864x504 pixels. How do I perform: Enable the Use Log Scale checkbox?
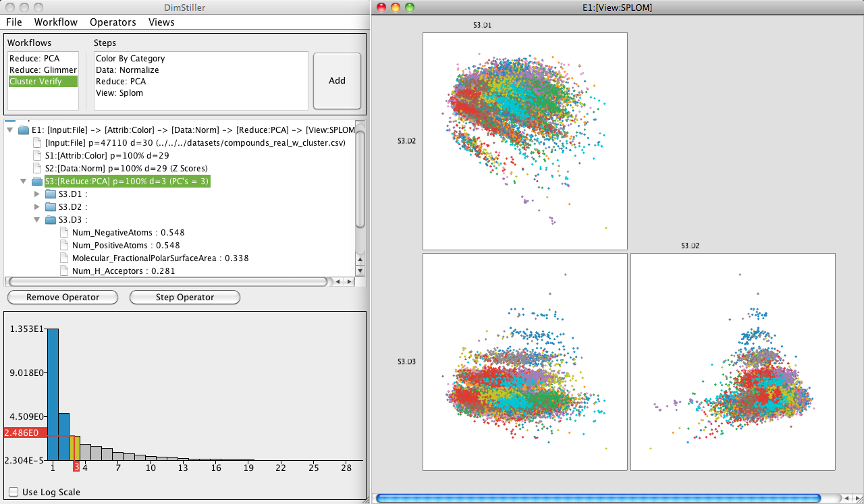click(x=13, y=492)
